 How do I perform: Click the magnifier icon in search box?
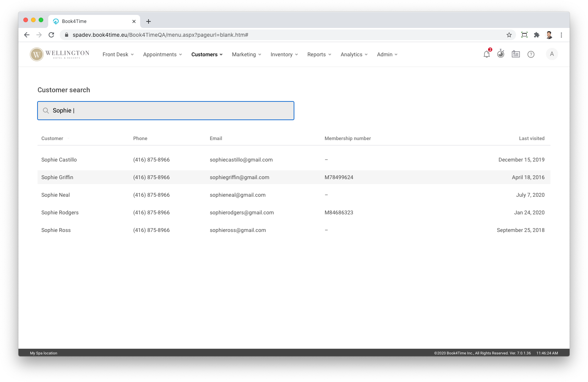point(46,111)
